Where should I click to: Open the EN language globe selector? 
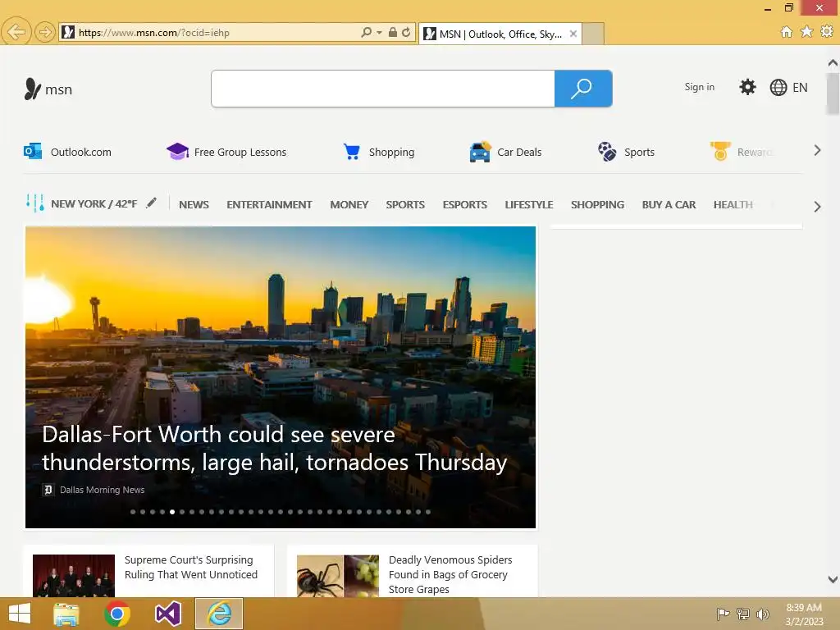pyautogui.click(x=788, y=87)
